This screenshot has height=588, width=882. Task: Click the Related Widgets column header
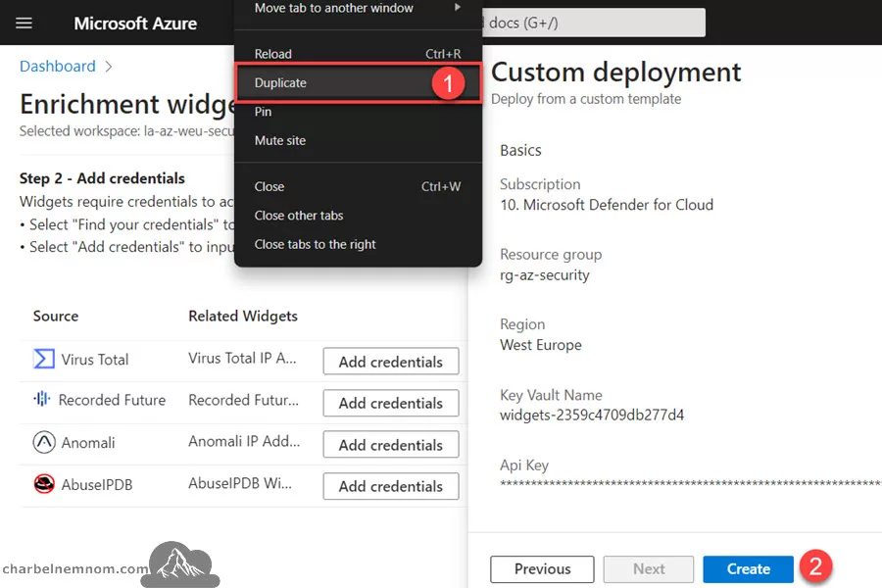243,317
